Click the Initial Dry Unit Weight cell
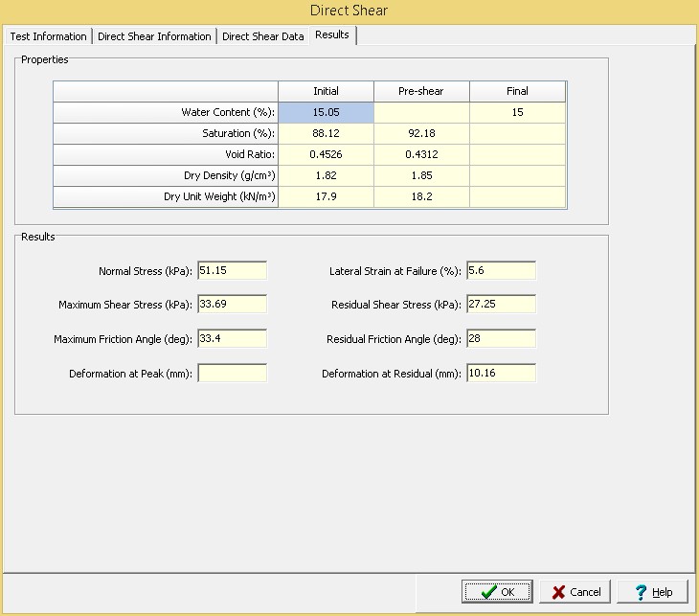 tap(326, 196)
